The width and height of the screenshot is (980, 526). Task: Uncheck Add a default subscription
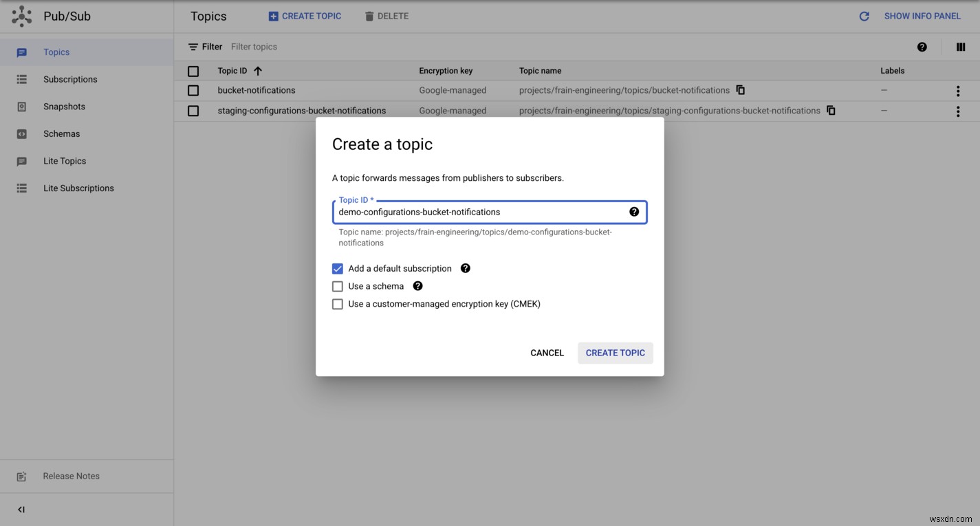coord(337,268)
